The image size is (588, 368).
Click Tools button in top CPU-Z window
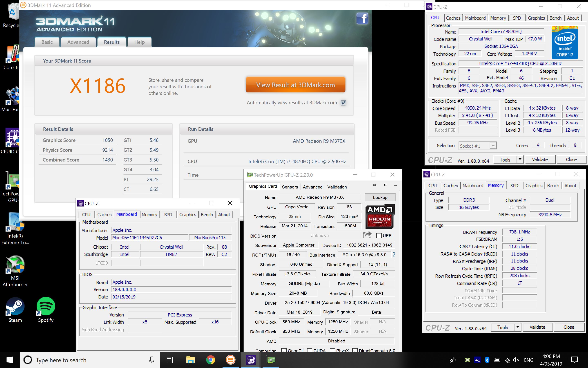point(505,159)
